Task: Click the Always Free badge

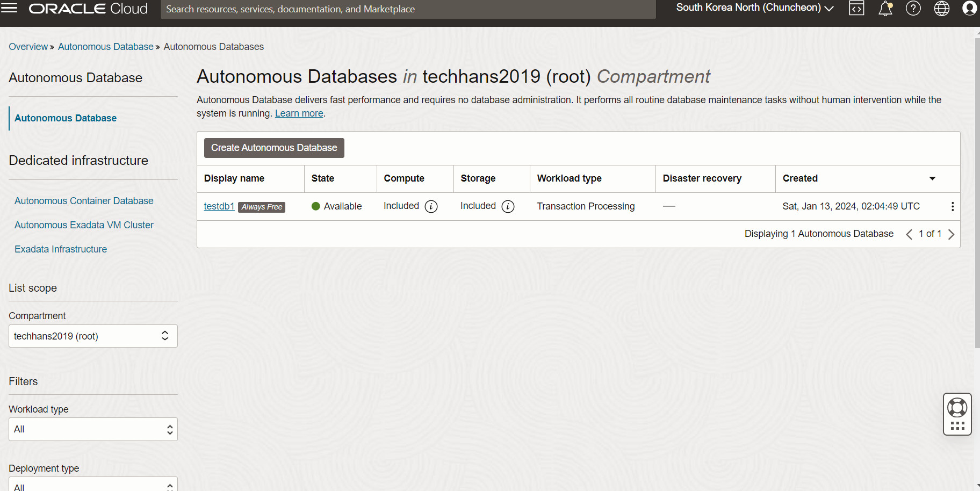Action: [262, 207]
